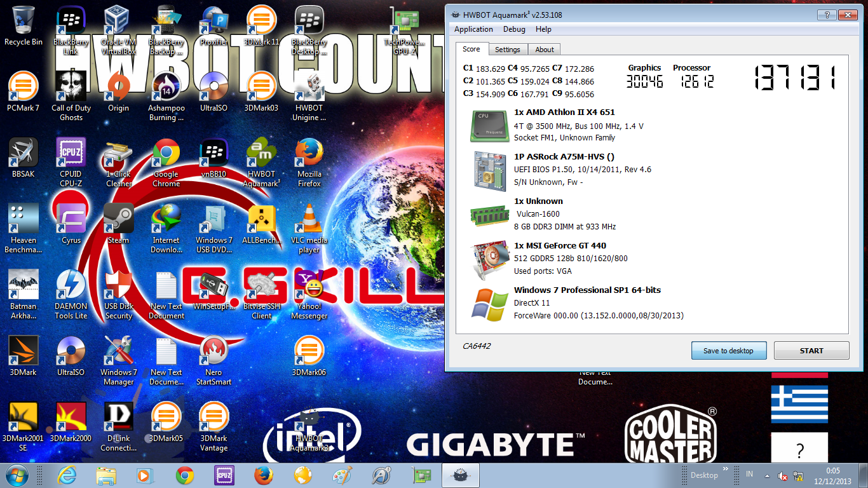Select the Heaven Benchmark shortcut
Screen dimensions: 868x488
24,228
